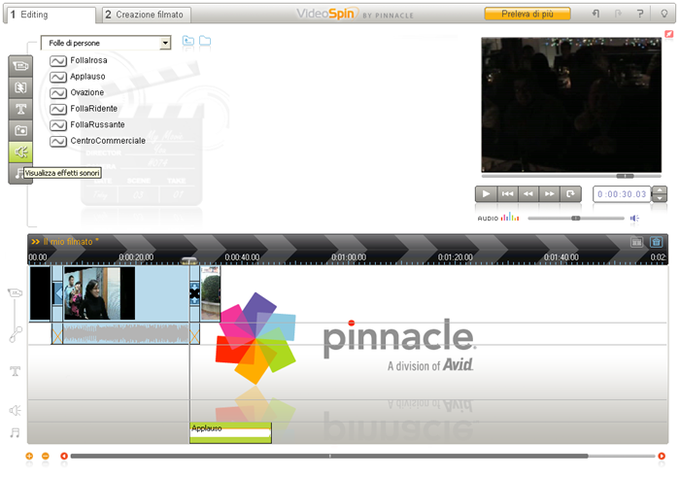Select the last clip with tree thumbnail
680x477 pixels.
pyautogui.click(x=210, y=294)
